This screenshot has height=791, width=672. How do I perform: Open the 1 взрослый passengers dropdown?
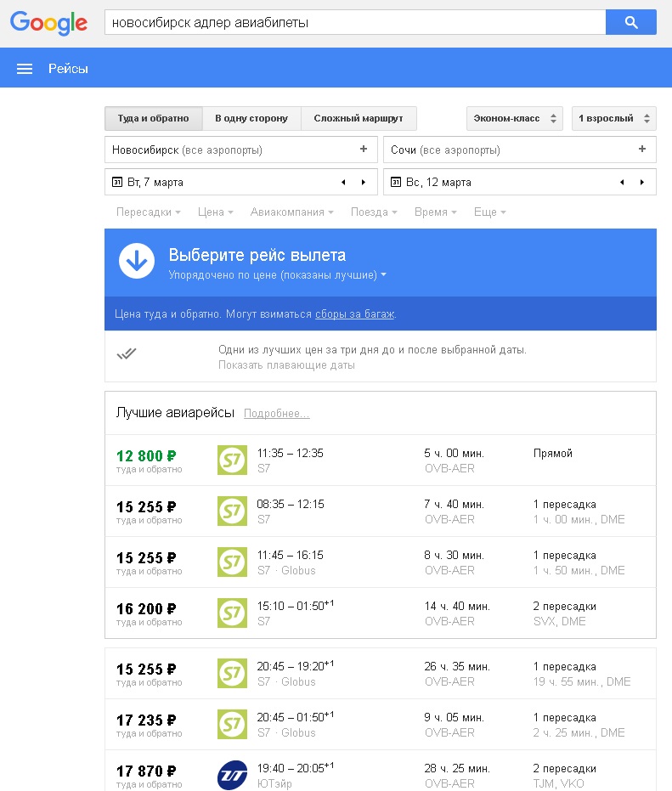pos(613,118)
